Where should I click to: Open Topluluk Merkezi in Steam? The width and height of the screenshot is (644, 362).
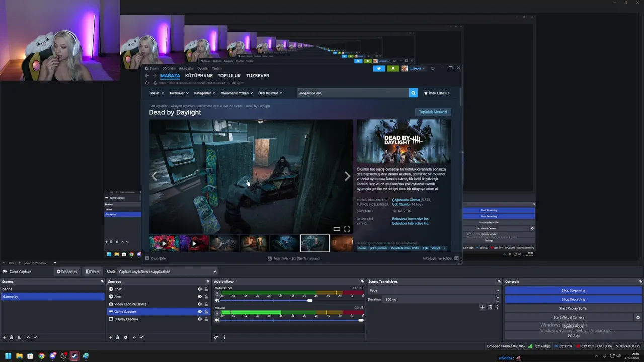coord(433,112)
